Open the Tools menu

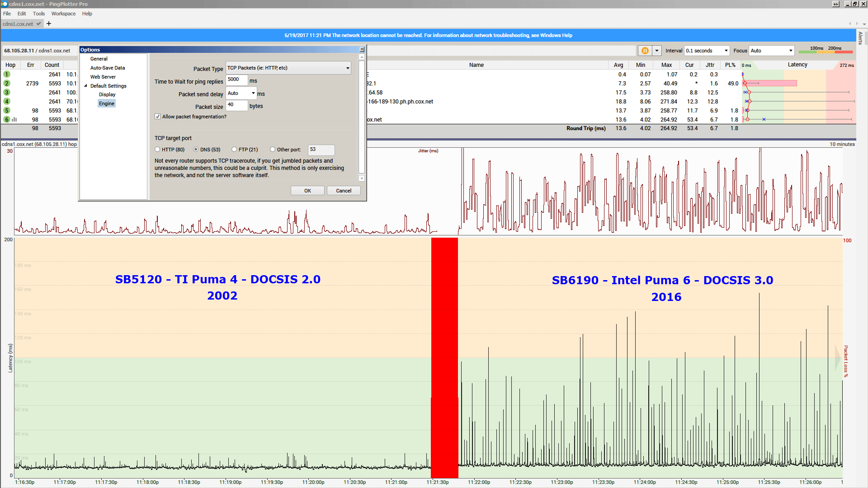click(x=38, y=14)
